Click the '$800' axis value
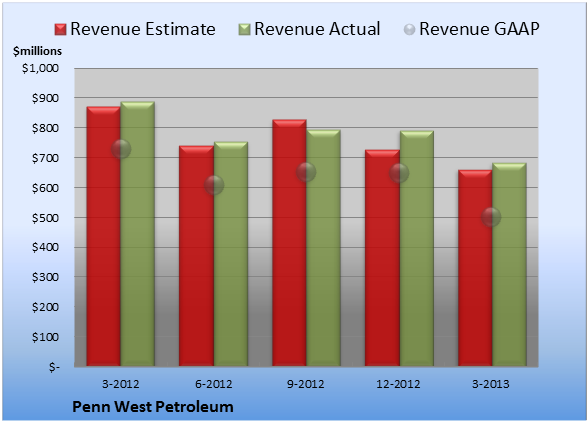The width and height of the screenshot is (588, 422). point(45,128)
